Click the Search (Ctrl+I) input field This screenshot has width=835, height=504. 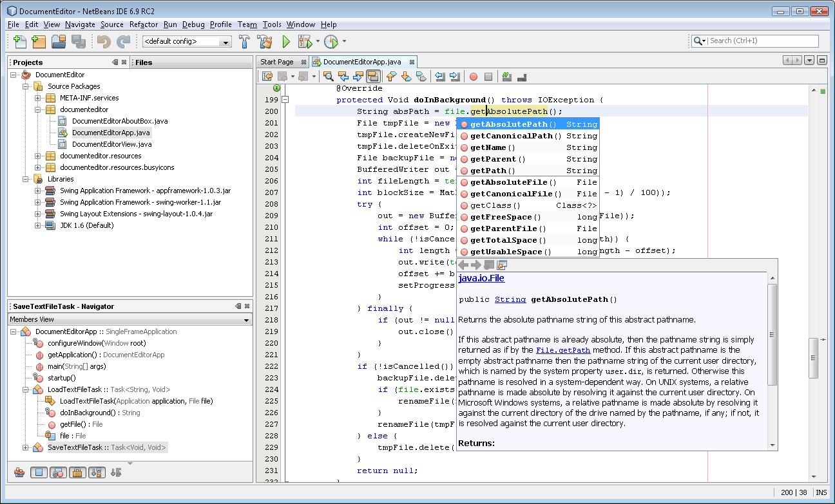(763, 41)
